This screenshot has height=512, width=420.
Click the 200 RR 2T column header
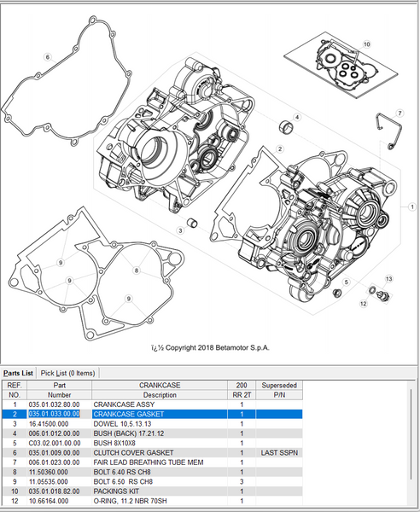242,390
